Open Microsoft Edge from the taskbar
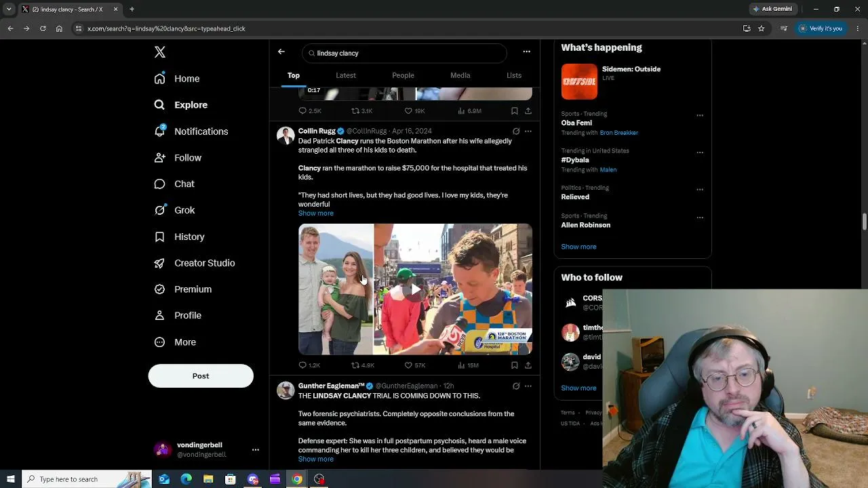868x488 pixels. click(186, 479)
